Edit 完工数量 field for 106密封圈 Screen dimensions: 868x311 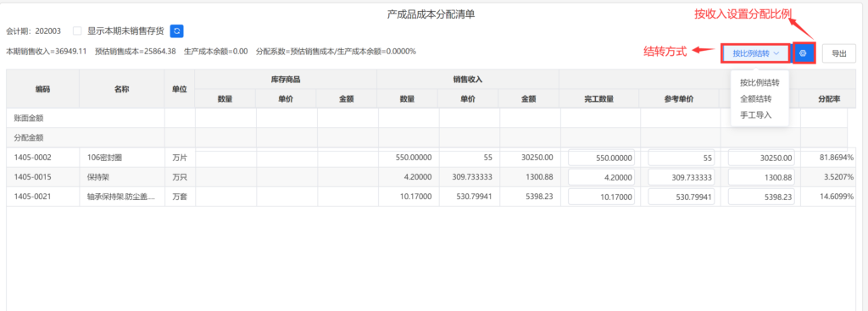tap(601, 158)
